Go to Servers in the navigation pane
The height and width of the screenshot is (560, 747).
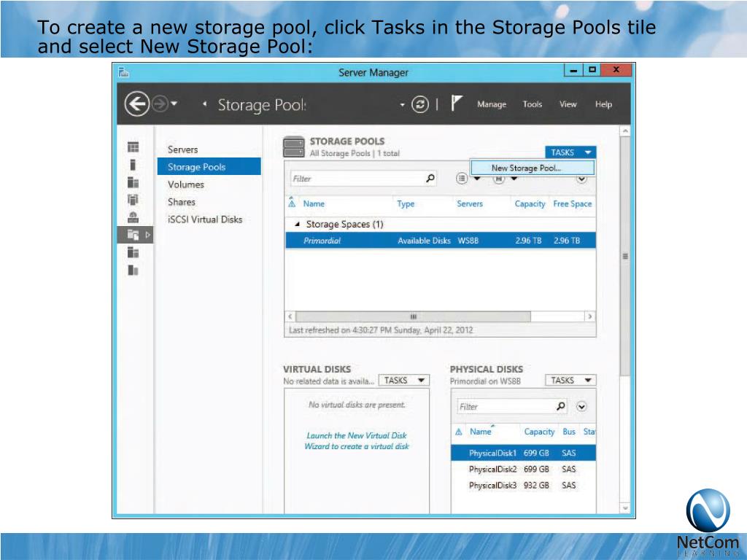(182, 149)
